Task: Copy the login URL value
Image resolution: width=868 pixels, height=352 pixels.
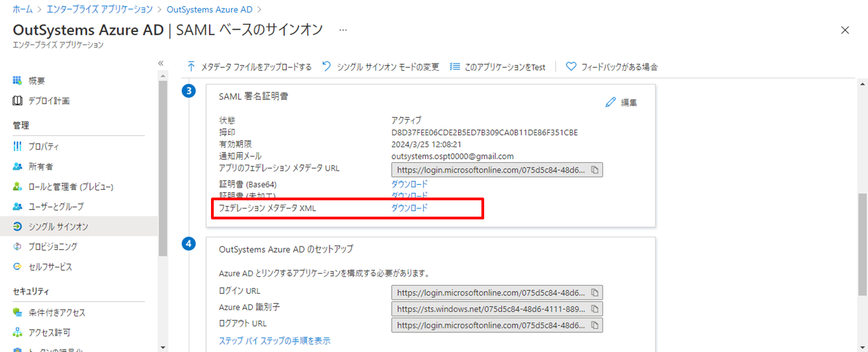Action: click(595, 293)
